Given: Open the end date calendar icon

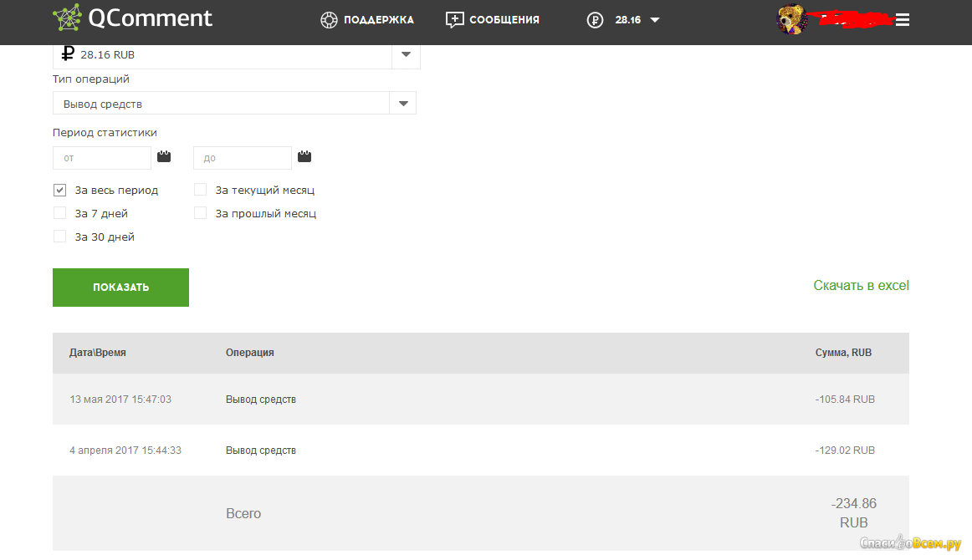Looking at the screenshot, I should (304, 156).
